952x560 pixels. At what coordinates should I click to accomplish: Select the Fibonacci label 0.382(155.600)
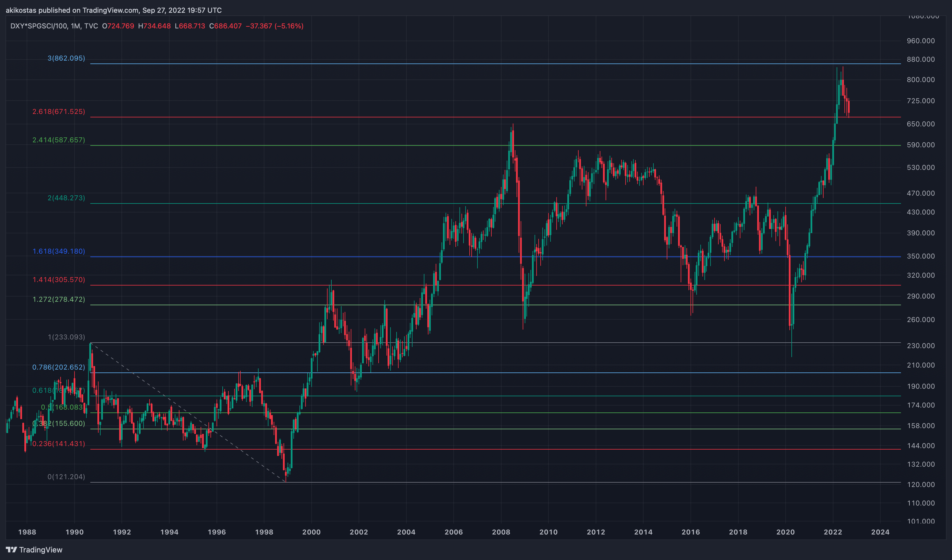(59, 423)
